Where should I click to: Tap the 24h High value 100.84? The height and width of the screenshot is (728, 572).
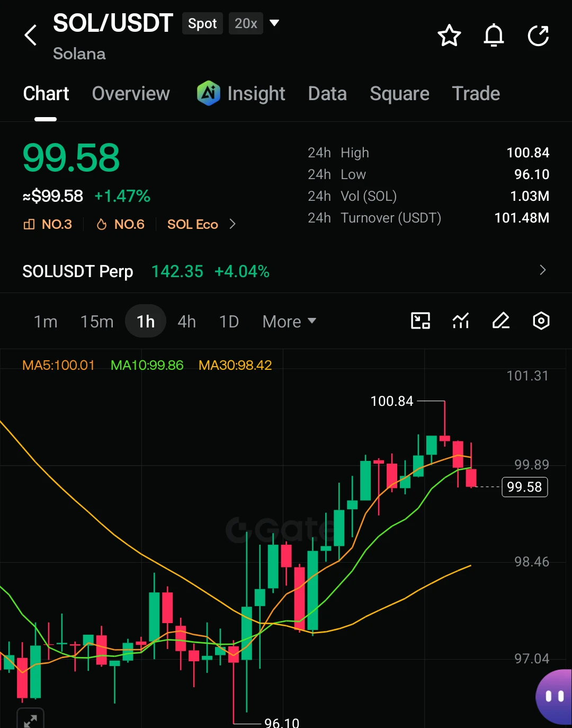tap(528, 153)
